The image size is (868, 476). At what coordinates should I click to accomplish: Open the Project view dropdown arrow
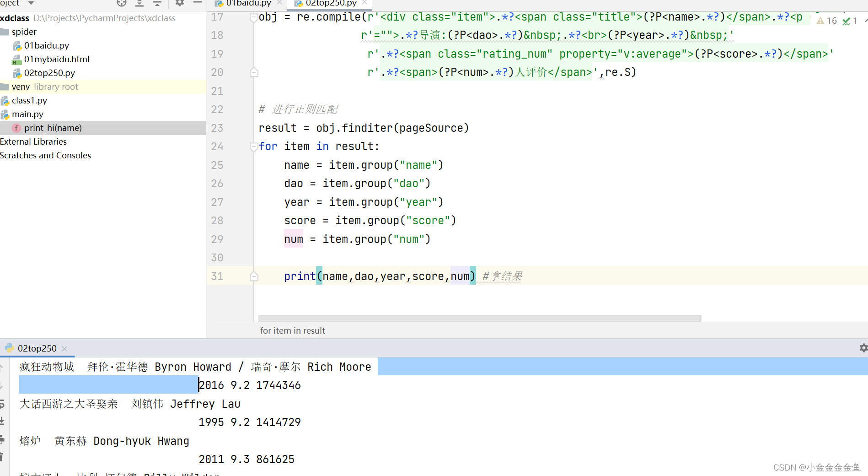click(x=31, y=3)
